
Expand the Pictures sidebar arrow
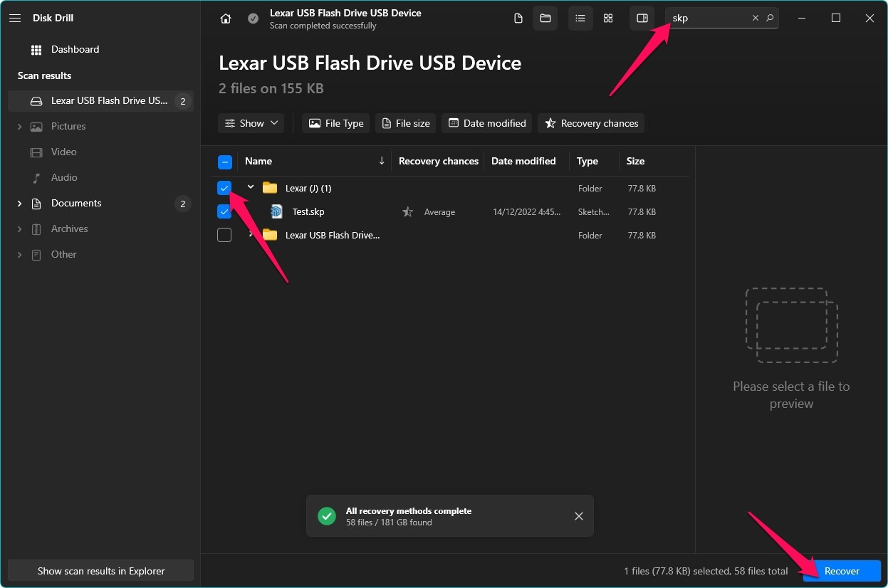coord(19,127)
